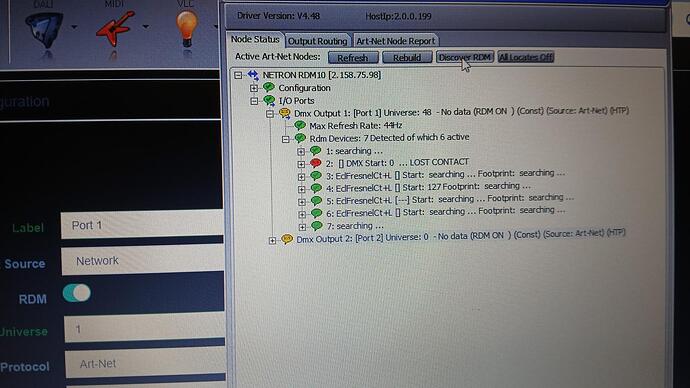690x388 pixels.
Task: Collapse the NETRON RDM10 node
Action: click(238, 75)
